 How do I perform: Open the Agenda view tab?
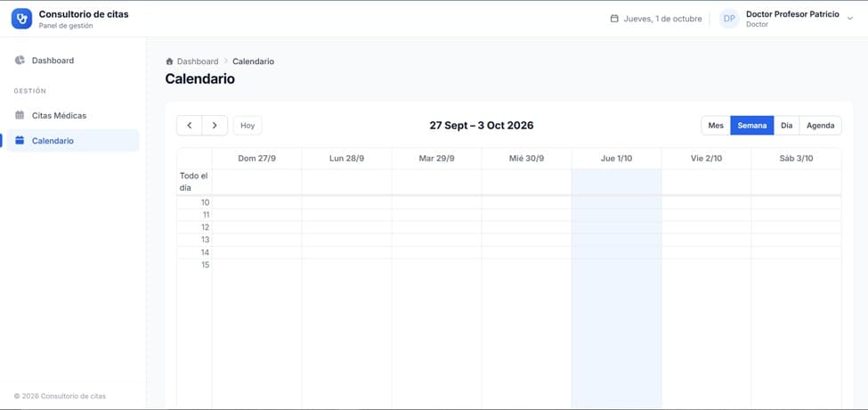pyautogui.click(x=821, y=126)
